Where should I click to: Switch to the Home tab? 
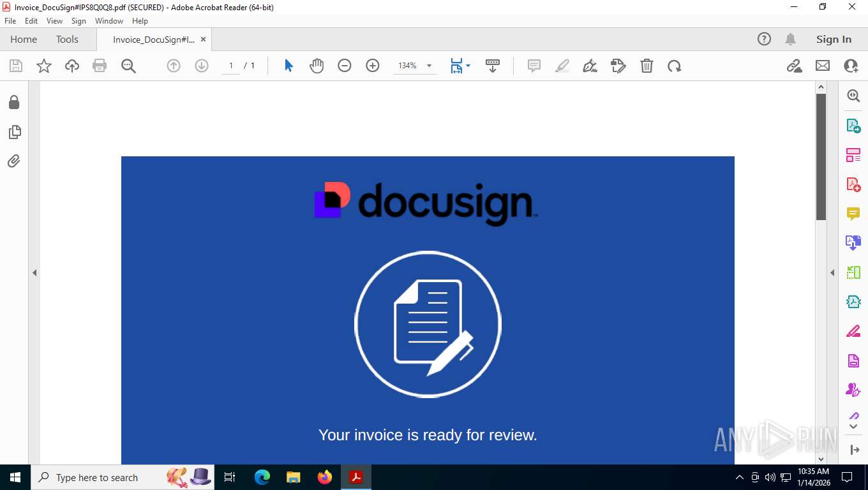point(24,40)
